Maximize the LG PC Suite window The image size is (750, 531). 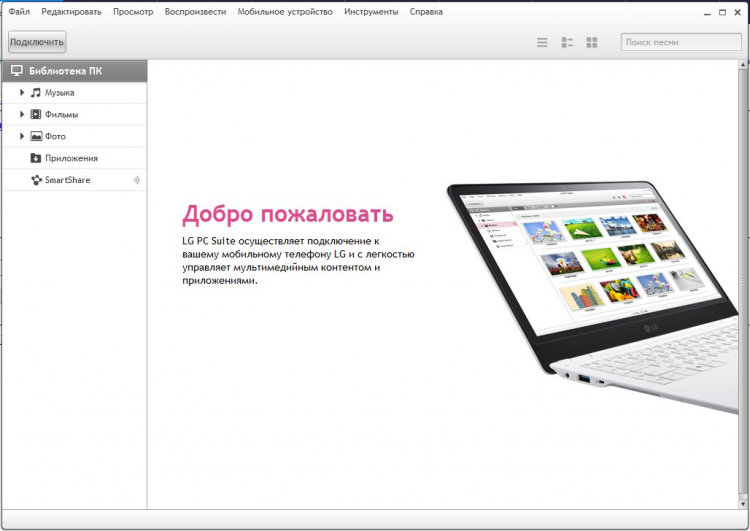point(723,12)
